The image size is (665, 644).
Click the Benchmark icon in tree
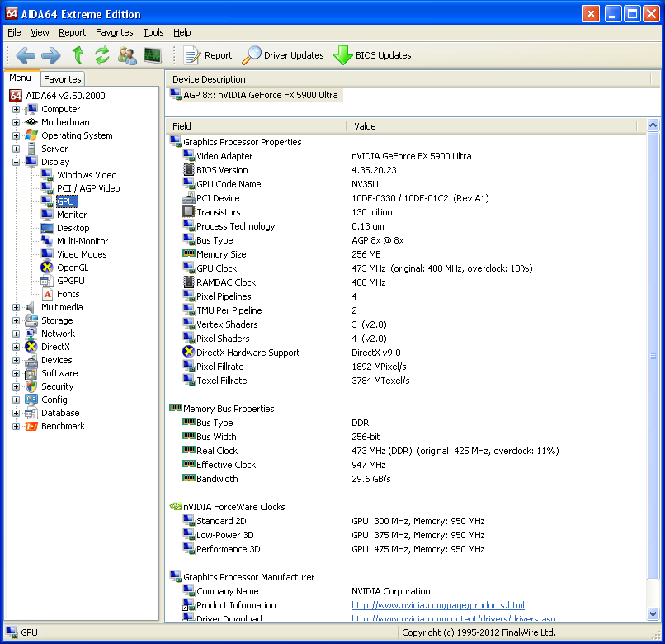pyautogui.click(x=31, y=426)
